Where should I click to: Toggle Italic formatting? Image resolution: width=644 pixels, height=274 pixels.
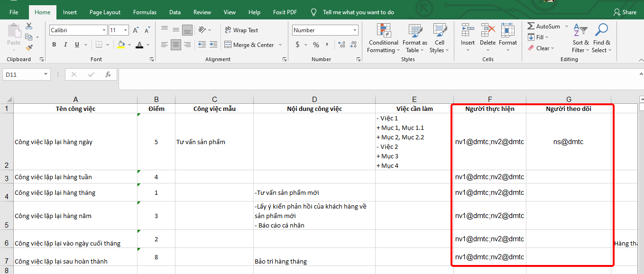(x=65, y=45)
